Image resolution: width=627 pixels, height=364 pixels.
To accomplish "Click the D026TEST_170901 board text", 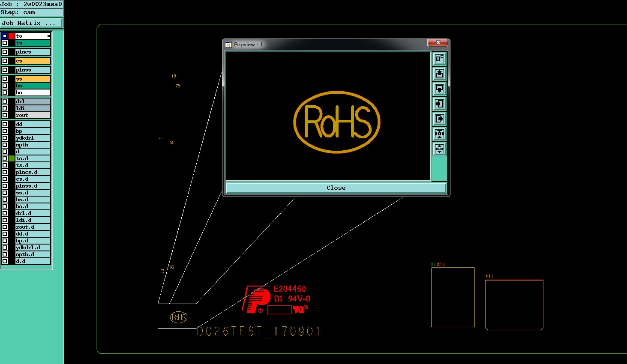I will [258, 331].
